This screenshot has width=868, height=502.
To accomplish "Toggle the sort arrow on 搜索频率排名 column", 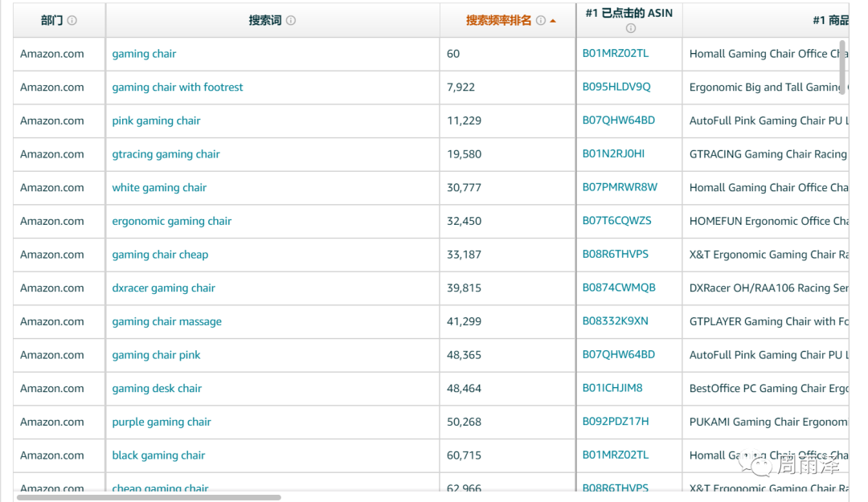I will pos(553,21).
